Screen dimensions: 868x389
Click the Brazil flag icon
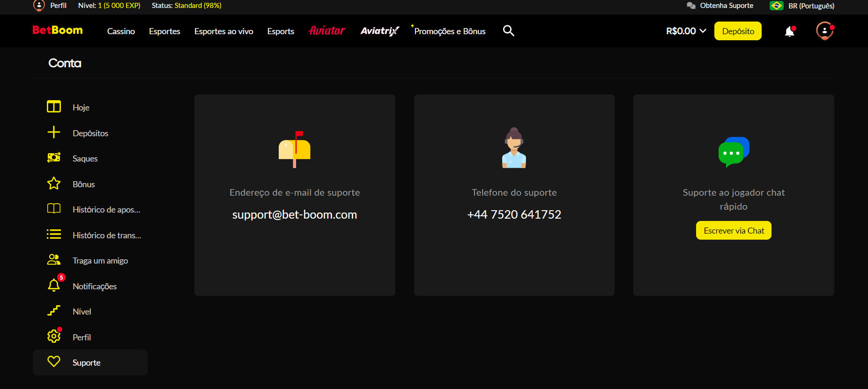point(776,6)
